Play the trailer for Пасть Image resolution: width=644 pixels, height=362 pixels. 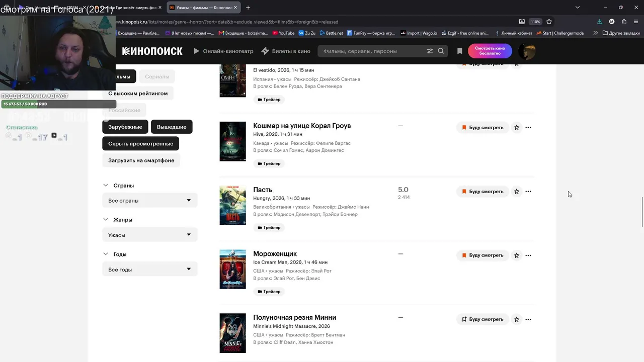click(x=269, y=228)
